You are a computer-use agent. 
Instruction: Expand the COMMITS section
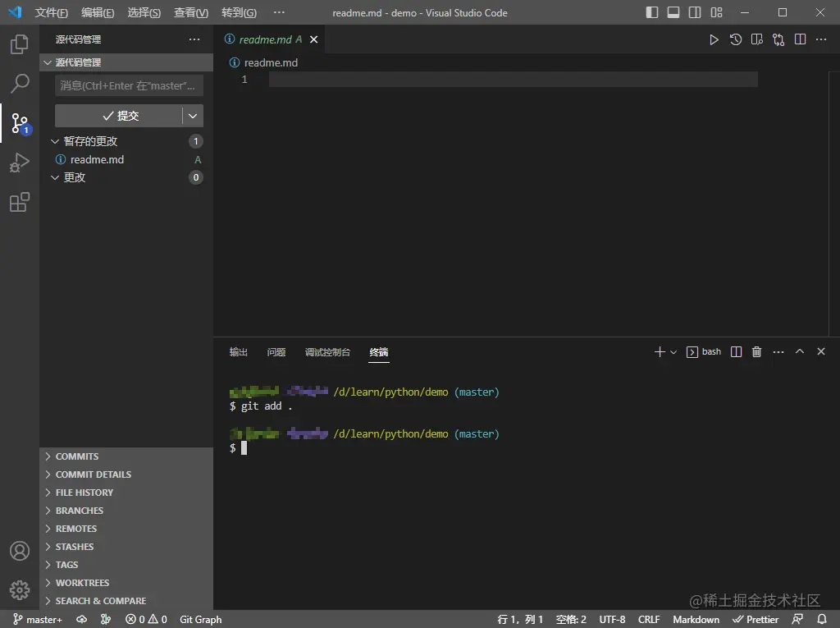(76, 456)
